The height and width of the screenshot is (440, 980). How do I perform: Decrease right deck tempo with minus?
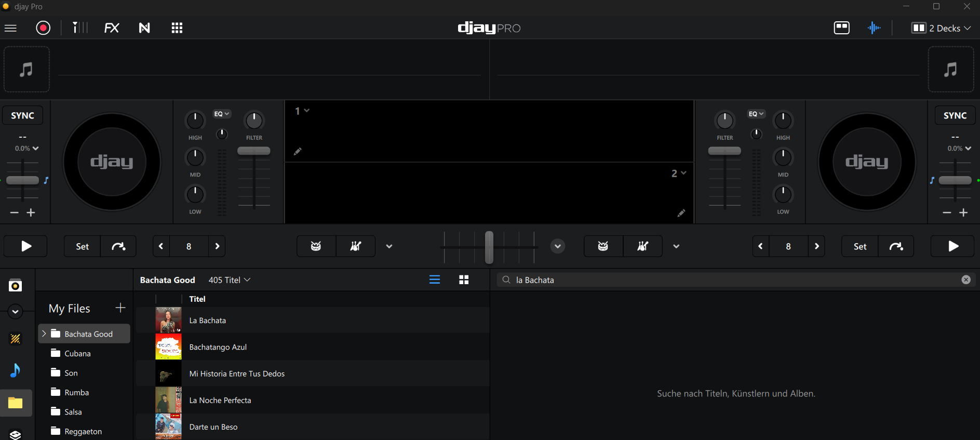click(947, 212)
